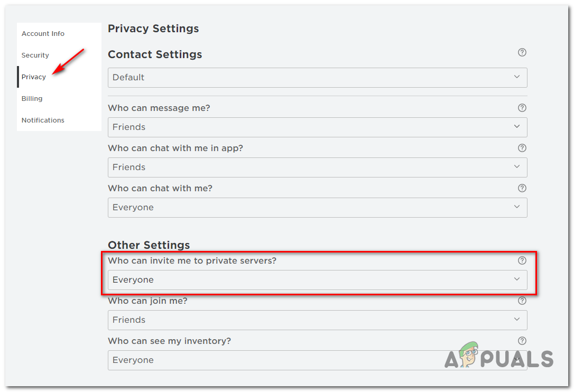Click help icon for private servers invite setting
This screenshot has width=574, height=392.
(522, 260)
